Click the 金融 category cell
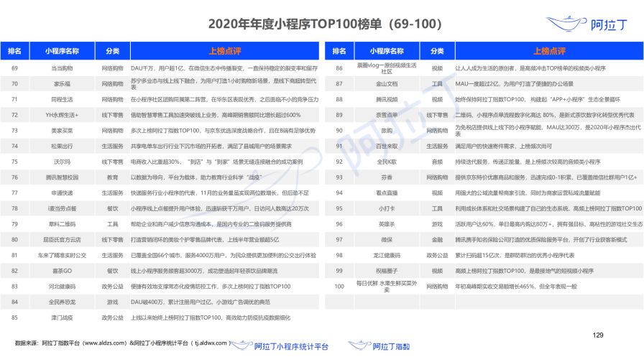Screen dimensions: 644x362 [x=437, y=240]
